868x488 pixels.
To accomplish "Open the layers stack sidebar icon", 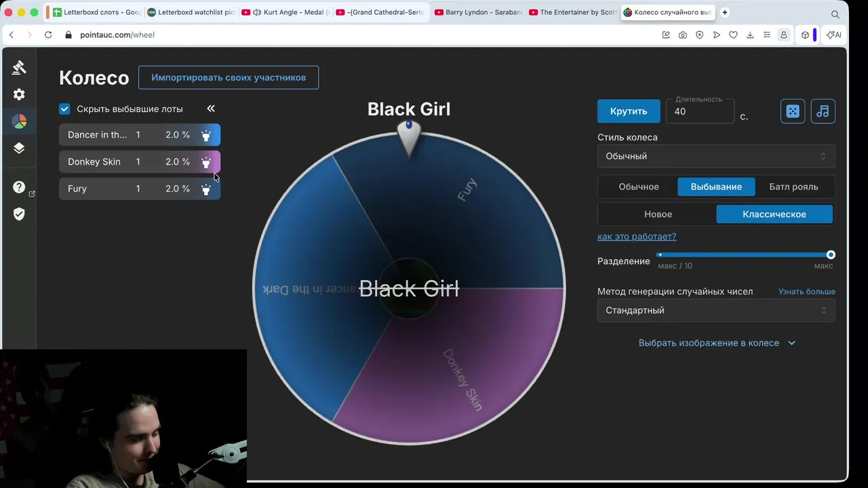I will pyautogui.click(x=19, y=148).
